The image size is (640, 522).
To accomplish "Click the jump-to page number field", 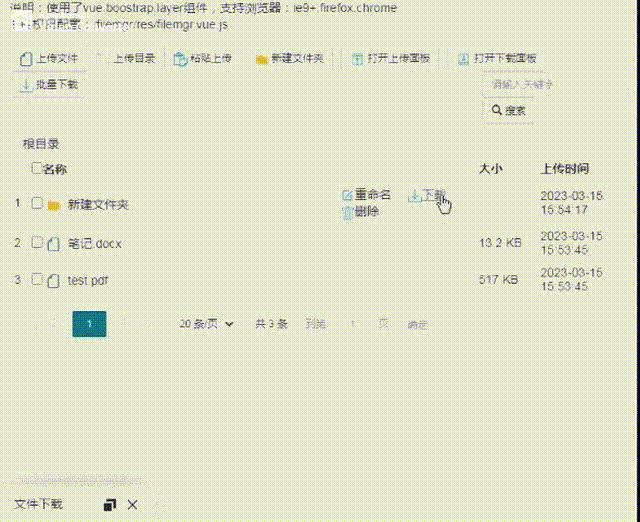I will pyautogui.click(x=352, y=324).
